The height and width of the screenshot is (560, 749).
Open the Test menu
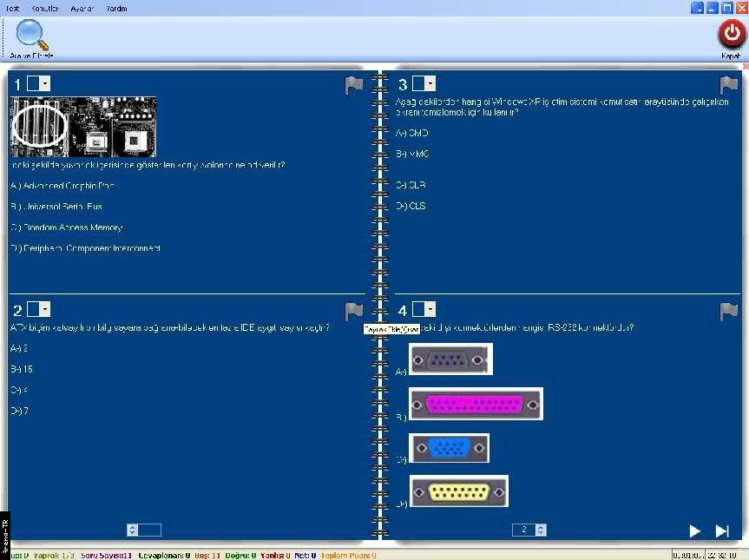[x=13, y=8]
